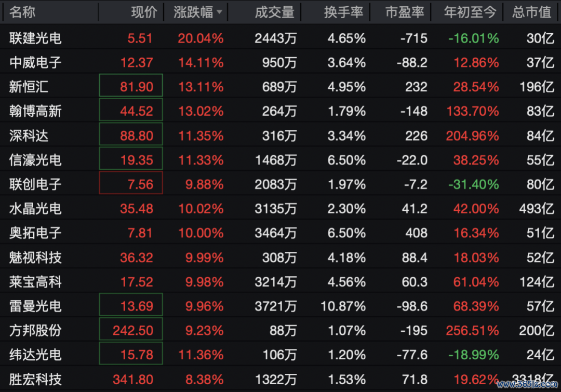Click the 换手率 column header

click(x=343, y=12)
